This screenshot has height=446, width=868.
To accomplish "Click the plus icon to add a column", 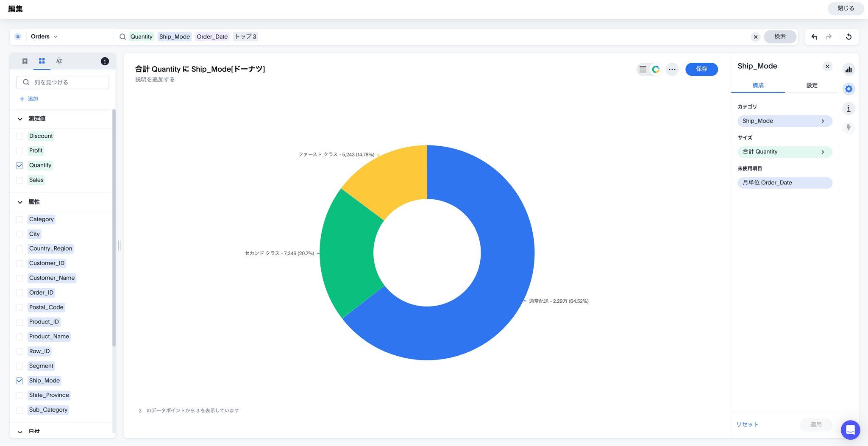I will [22, 99].
